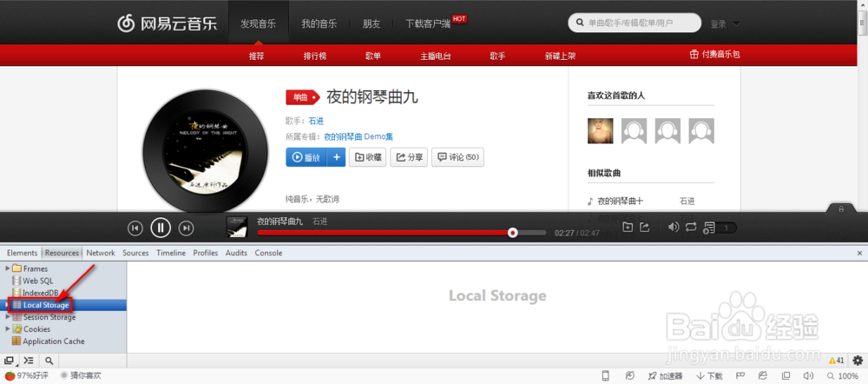Close the devtools panel with the x

859,253
